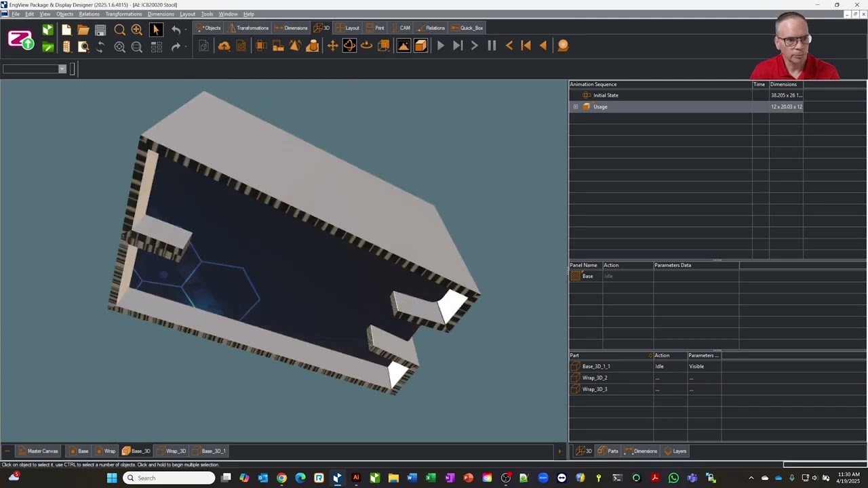The height and width of the screenshot is (488, 868).
Task: Toggle the solid cube shading icon
Action: (x=420, y=45)
